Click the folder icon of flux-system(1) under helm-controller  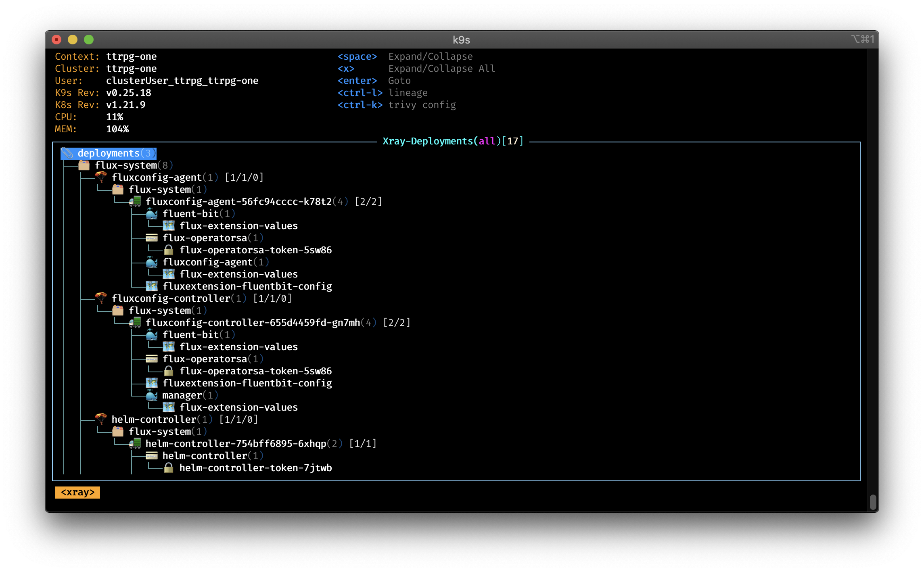118,432
